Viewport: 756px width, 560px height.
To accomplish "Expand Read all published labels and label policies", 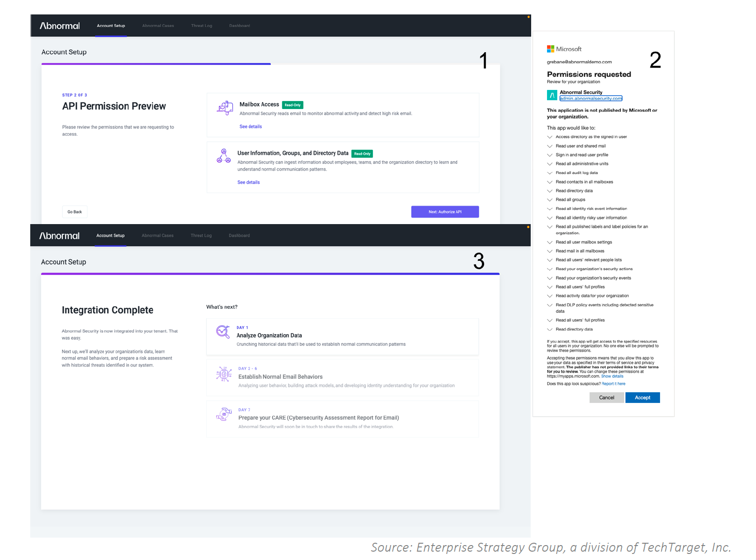I will [550, 227].
